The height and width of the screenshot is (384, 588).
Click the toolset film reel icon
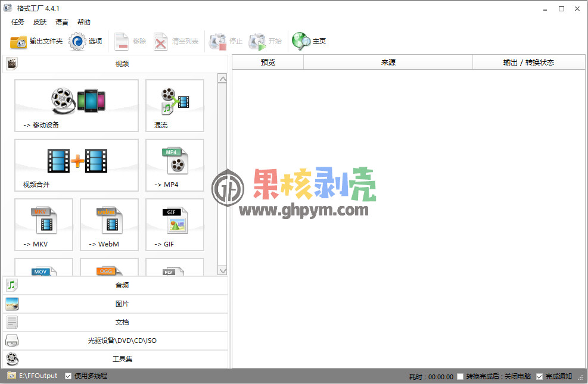click(x=12, y=359)
